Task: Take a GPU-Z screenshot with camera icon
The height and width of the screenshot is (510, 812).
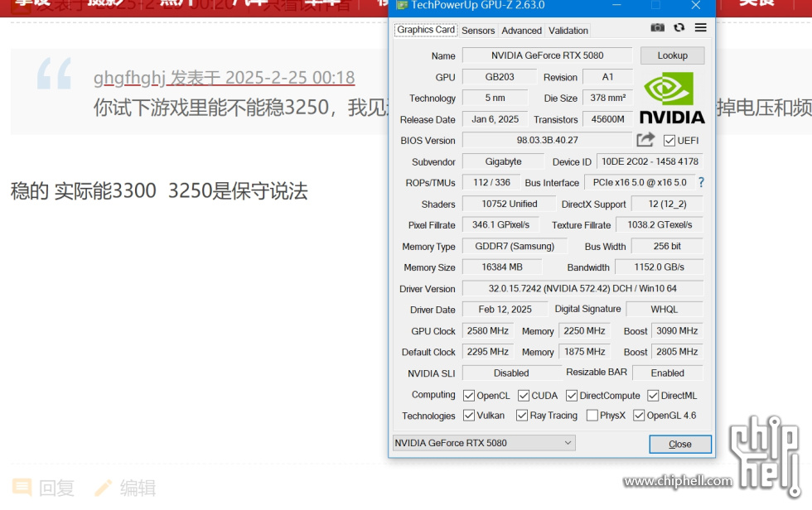Action: click(x=657, y=27)
